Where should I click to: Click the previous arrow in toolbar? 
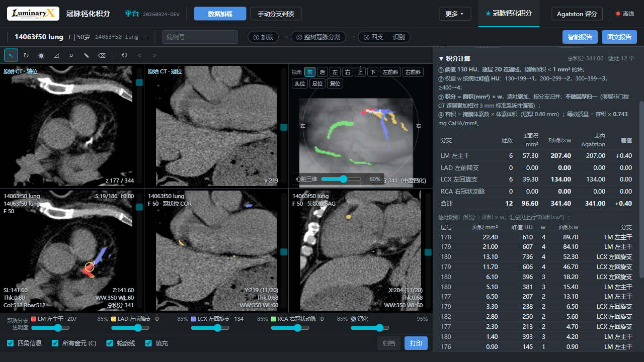139,55
